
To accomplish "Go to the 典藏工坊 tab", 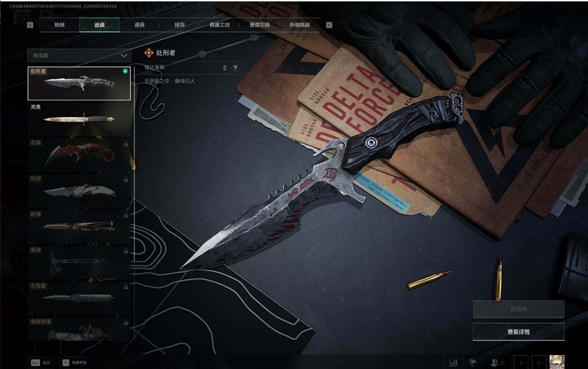I will [x=219, y=25].
